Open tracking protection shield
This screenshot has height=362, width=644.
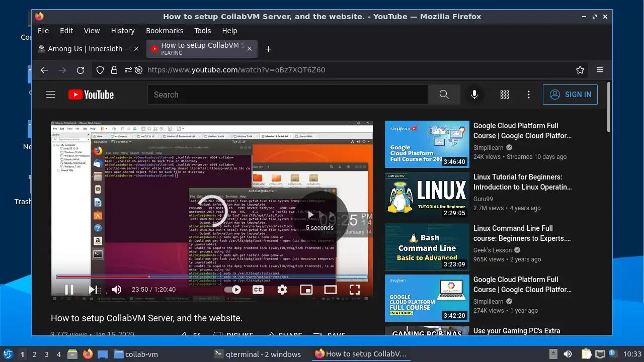click(100, 70)
